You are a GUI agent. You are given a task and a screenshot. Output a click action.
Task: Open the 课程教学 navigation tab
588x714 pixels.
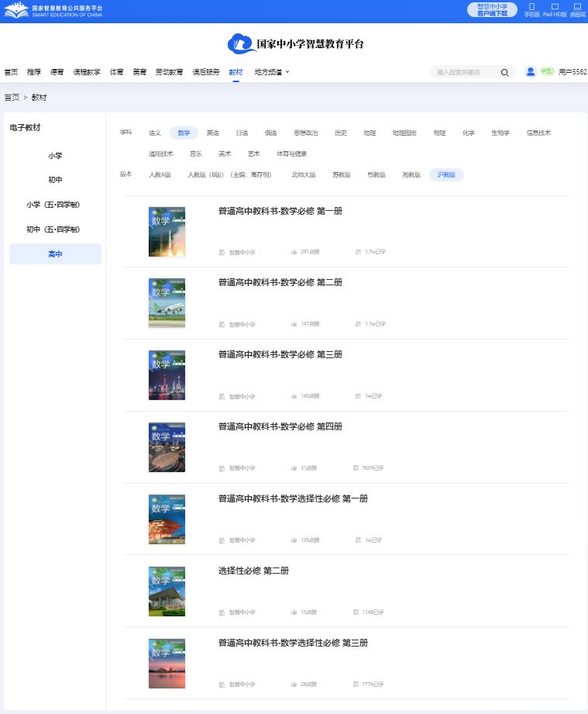tap(87, 72)
